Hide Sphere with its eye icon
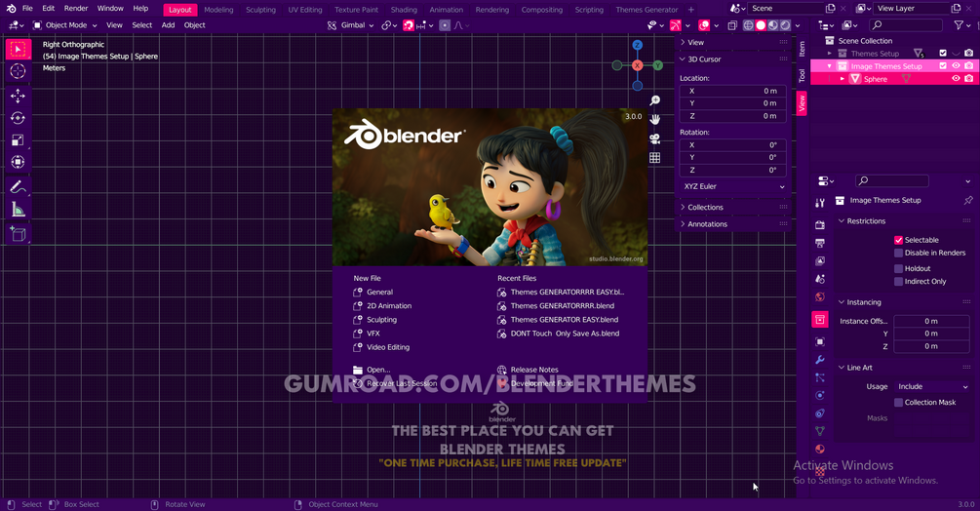Screen dimensions: 980x511 (x=956, y=79)
